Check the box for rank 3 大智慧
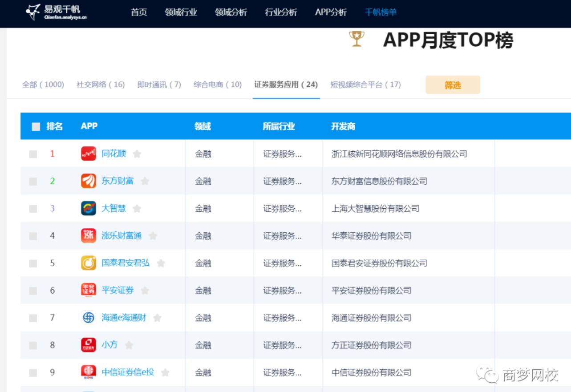This screenshot has height=392, width=571. click(33, 209)
